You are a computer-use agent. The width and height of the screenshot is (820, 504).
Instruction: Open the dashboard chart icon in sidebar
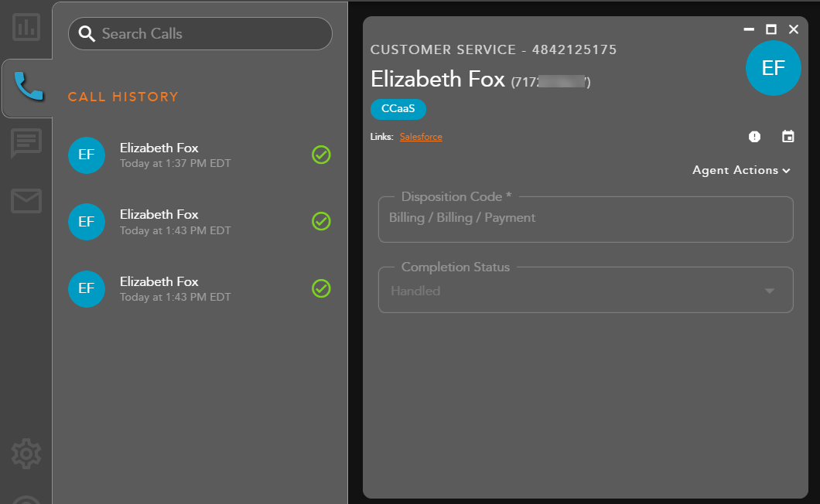(x=26, y=27)
